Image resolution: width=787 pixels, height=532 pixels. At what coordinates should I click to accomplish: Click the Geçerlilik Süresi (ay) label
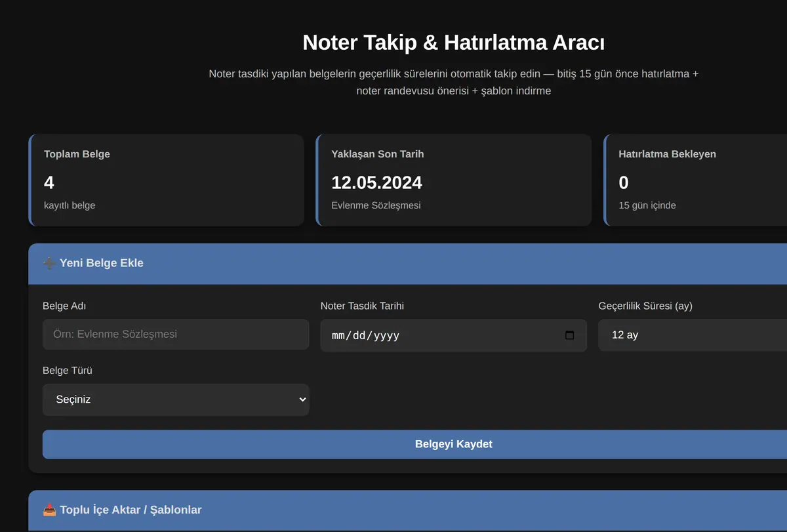point(645,306)
